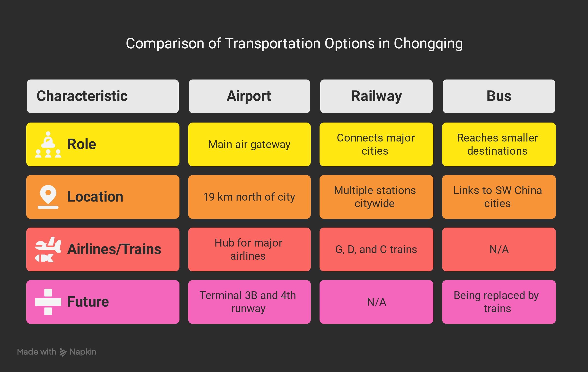The width and height of the screenshot is (588, 372).
Task: Select the '19 km north of city' cell
Action: (x=249, y=197)
